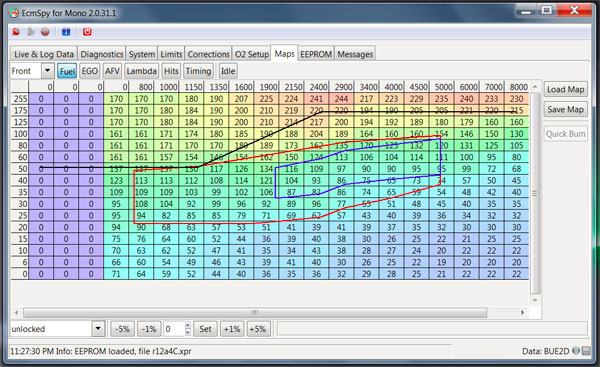This screenshot has height=367, width=600.
Task: Click the horizontal scrollbar right arrow
Action: coord(522,313)
